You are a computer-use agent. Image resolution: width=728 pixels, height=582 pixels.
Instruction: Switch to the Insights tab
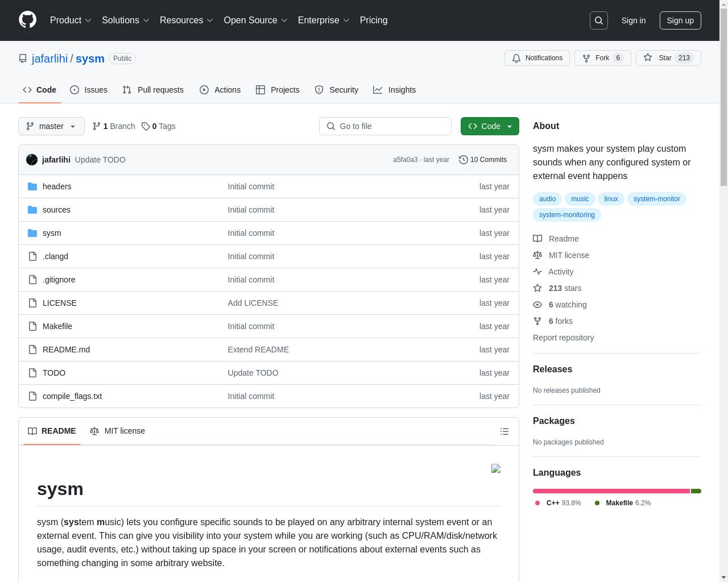click(x=395, y=90)
